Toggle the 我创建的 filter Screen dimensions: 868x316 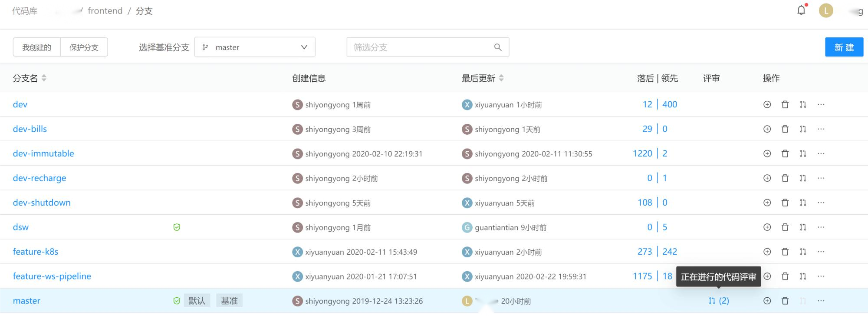[x=37, y=47]
